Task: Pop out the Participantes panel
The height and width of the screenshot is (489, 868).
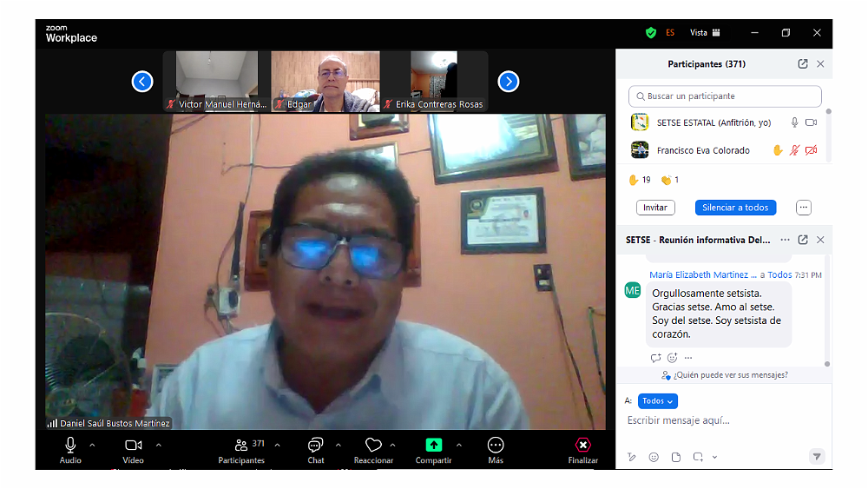Action: tap(803, 64)
